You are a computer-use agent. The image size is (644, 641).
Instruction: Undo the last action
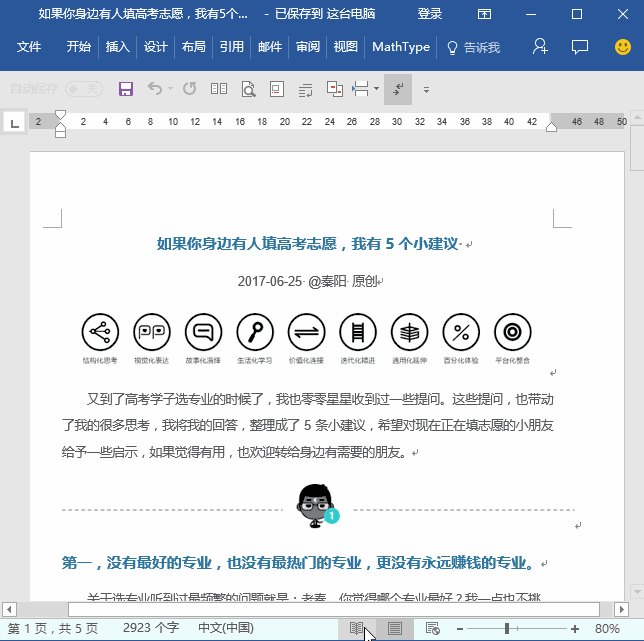(x=155, y=89)
